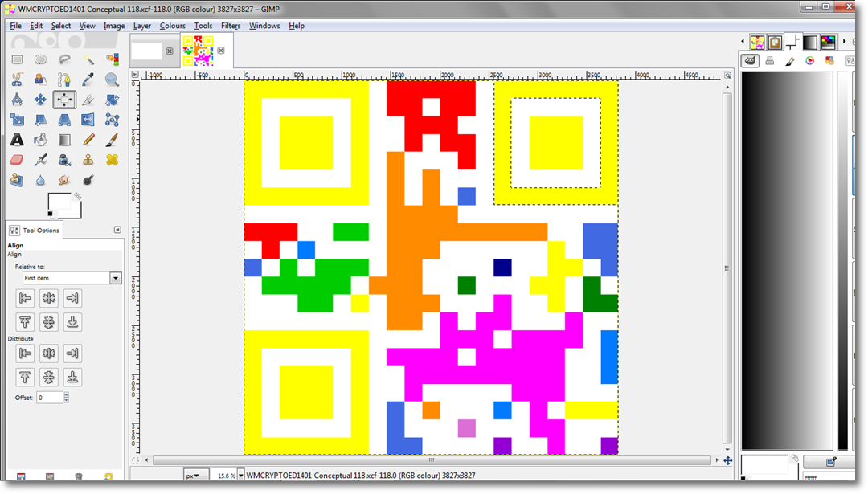Select the Crop tool
The image size is (868, 494).
click(88, 100)
